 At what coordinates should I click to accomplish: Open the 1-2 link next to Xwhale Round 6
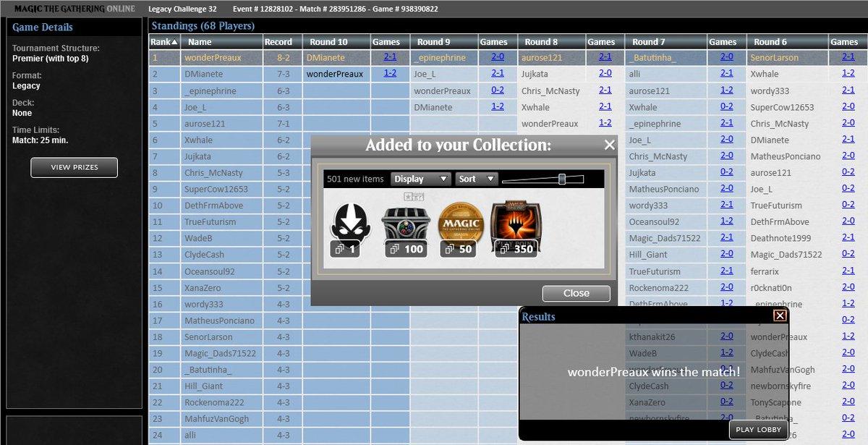pyautogui.click(x=848, y=73)
